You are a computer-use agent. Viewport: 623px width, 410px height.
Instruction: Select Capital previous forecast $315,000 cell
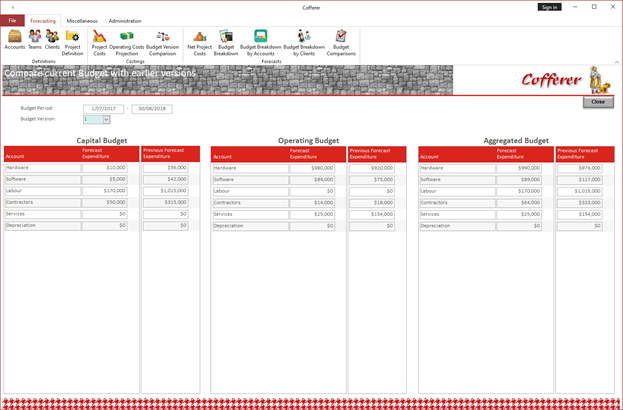pos(166,203)
